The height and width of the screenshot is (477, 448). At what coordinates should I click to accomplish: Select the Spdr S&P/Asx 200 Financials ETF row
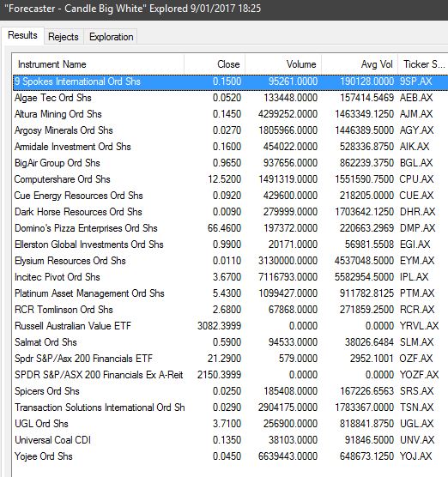pyautogui.click(x=230, y=359)
